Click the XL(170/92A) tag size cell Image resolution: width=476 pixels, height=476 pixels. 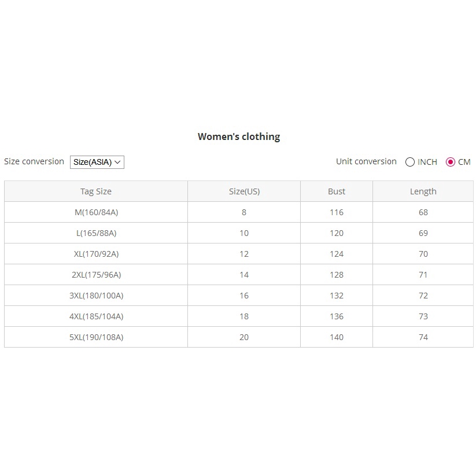[96, 254]
